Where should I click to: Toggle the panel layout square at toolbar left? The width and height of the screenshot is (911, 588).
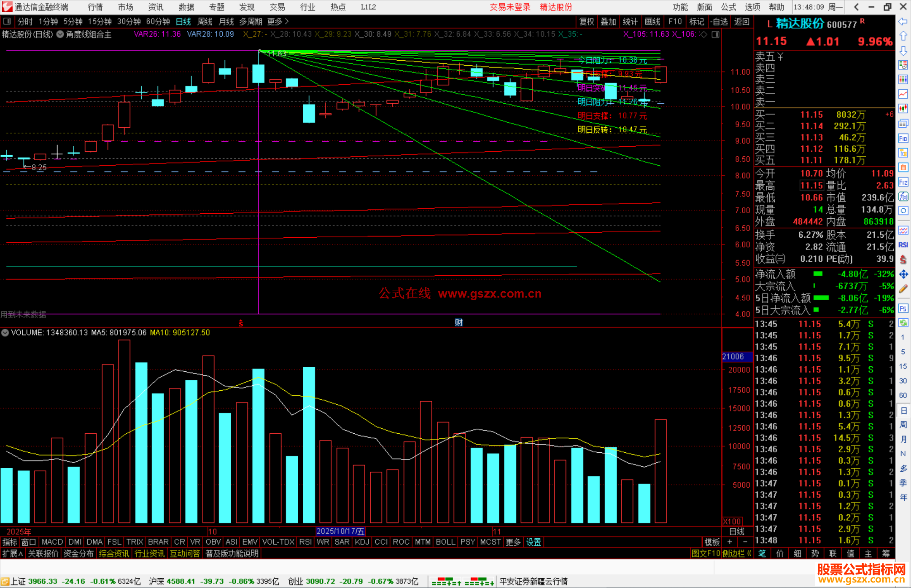(7, 21)
